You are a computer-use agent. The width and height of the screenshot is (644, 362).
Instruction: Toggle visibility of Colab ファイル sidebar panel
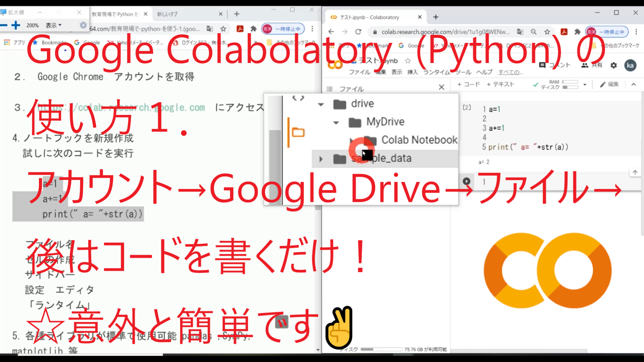point(441,86)
